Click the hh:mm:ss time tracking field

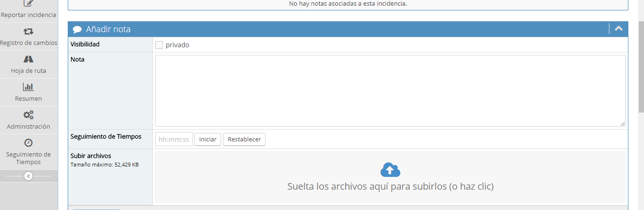coord(174,140)
